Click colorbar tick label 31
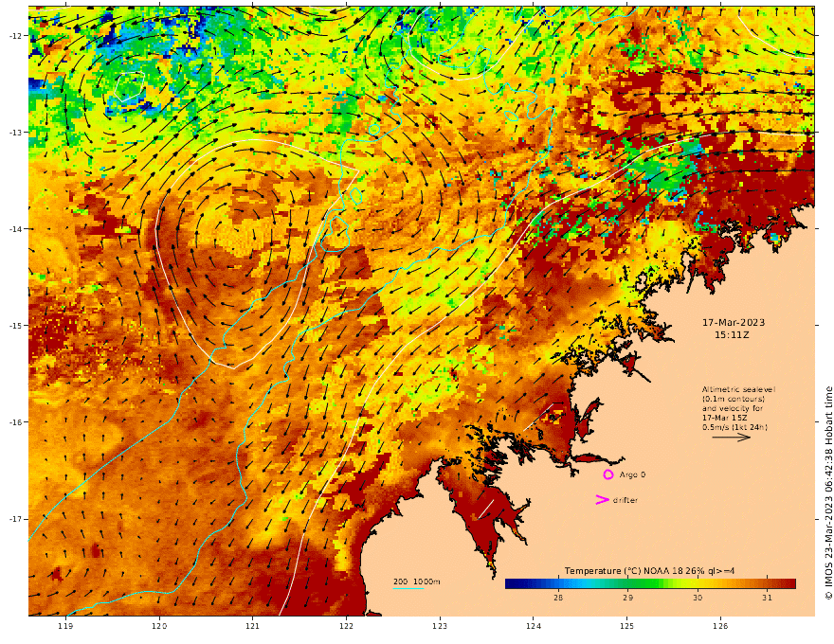The width and height of the screenshot is (834, 644). pos(767,598)
